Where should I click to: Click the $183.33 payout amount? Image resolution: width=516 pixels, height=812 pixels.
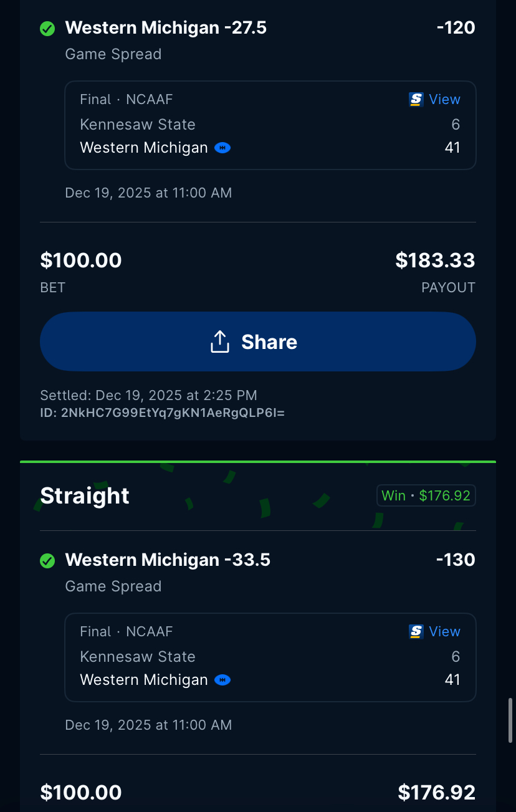pyautogui.click(x=435, y=260)
